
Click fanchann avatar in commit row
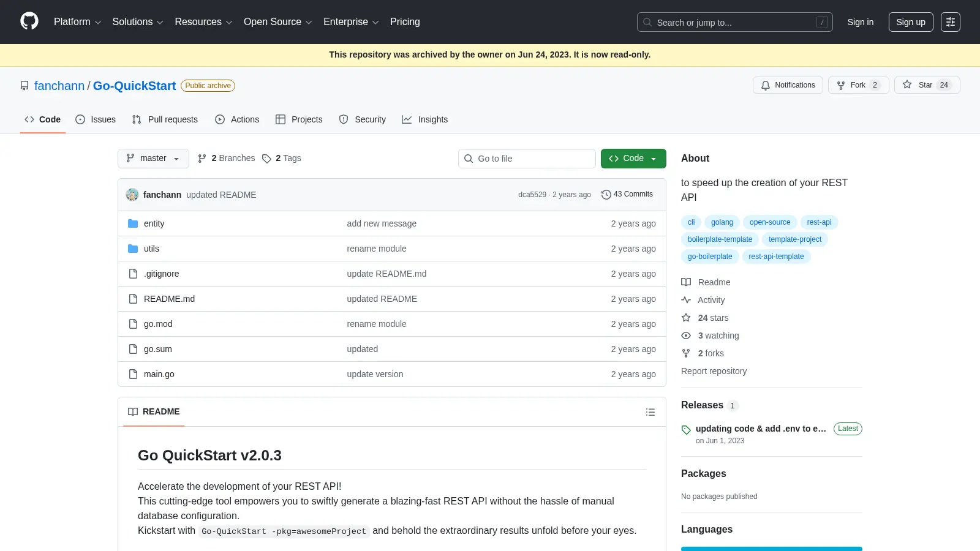tap(132, 195)
